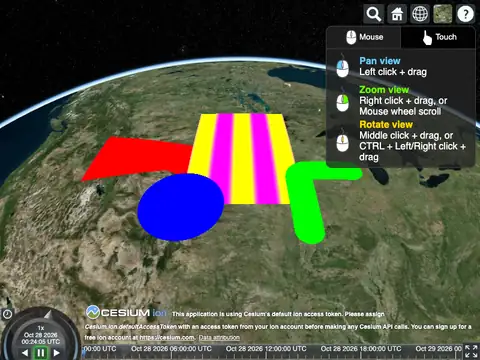Toggle the navigation help button
Viewport: 480px width, 360px height.
pos(465,14)
